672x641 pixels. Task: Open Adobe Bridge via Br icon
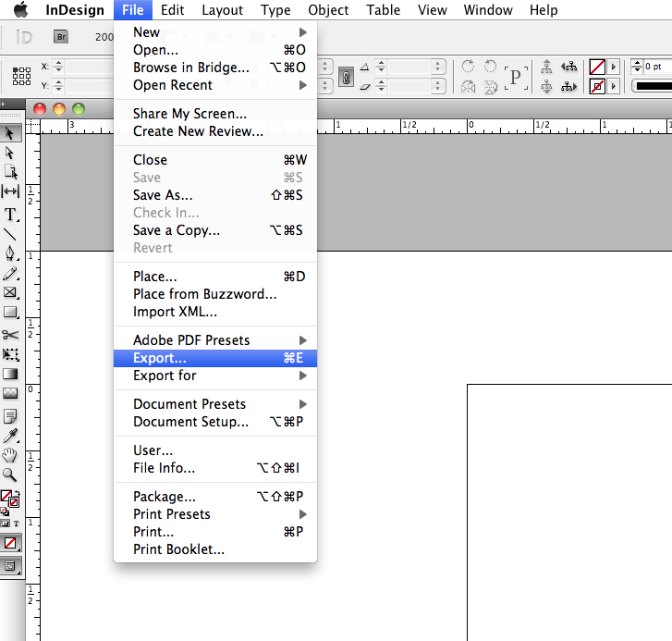click(x=61, y=37)
